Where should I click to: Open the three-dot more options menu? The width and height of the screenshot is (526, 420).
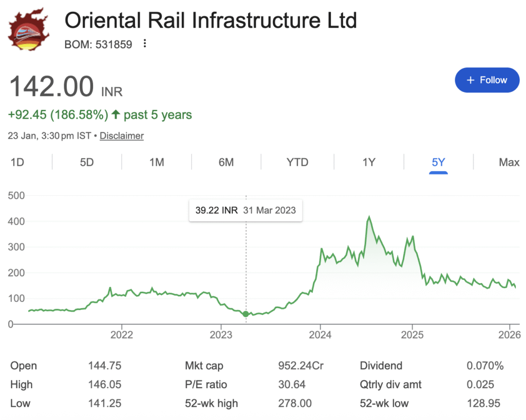pyautogui.click(x=145, y=44)
